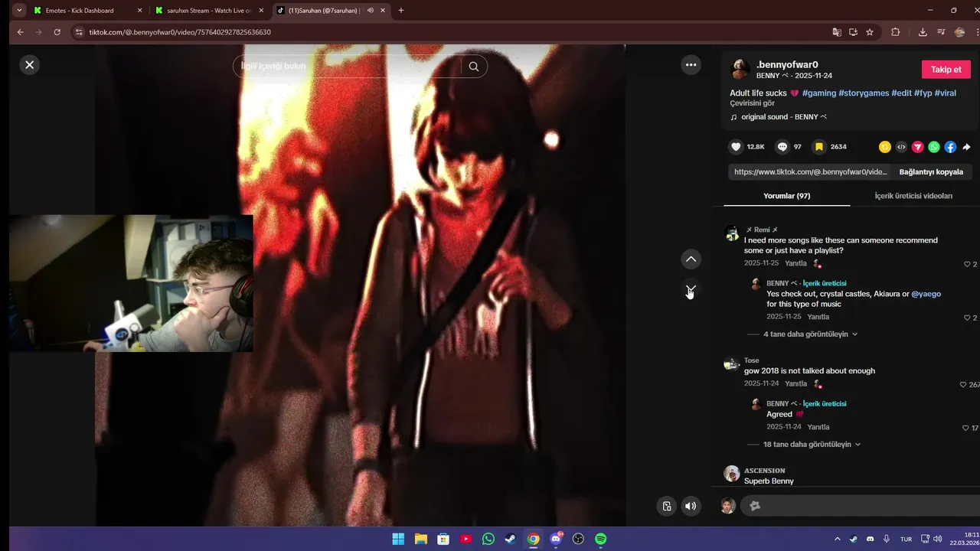Image resolution: width=980 pixels, height=551 pixels.
Task: Click the #storygames hashtag
Action: 864,93
